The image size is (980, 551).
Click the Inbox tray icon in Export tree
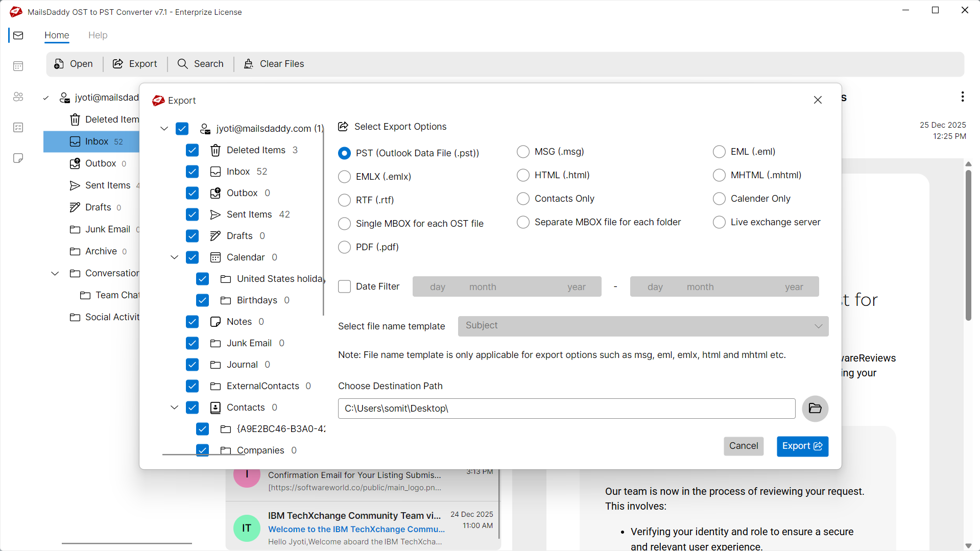tap(216, 172)
